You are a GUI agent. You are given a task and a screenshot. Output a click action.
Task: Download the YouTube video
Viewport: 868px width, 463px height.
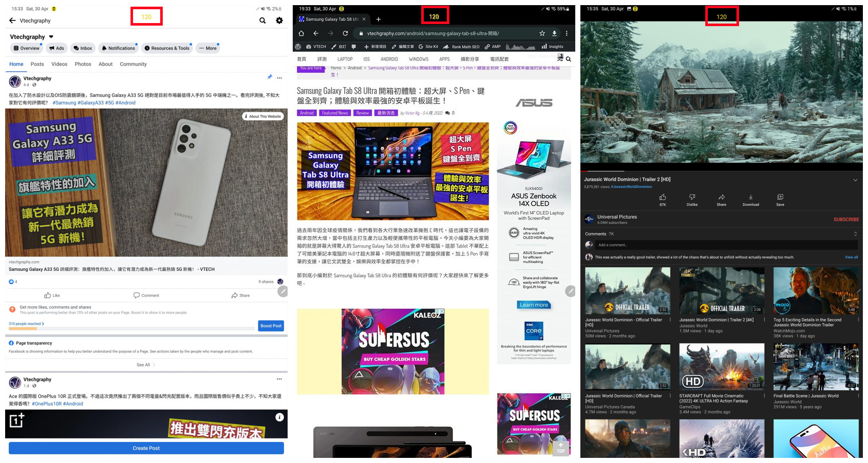tap(751, 200)
